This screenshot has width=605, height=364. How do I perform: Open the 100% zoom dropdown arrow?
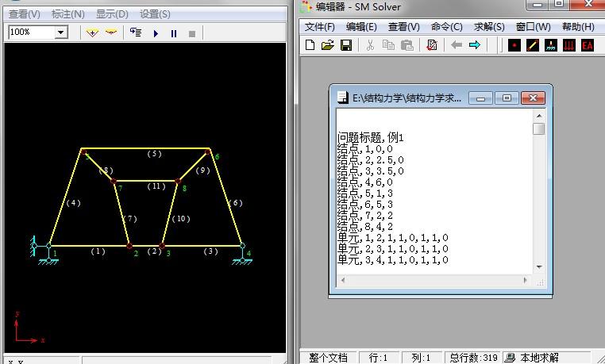[61, 33]
